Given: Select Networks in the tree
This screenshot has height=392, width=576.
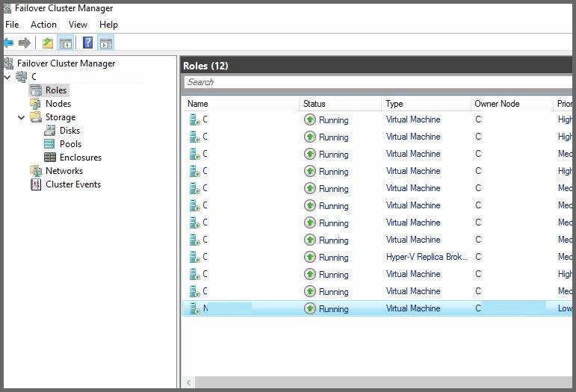Looking at the screenshot, I should click(x=64, y=171).
